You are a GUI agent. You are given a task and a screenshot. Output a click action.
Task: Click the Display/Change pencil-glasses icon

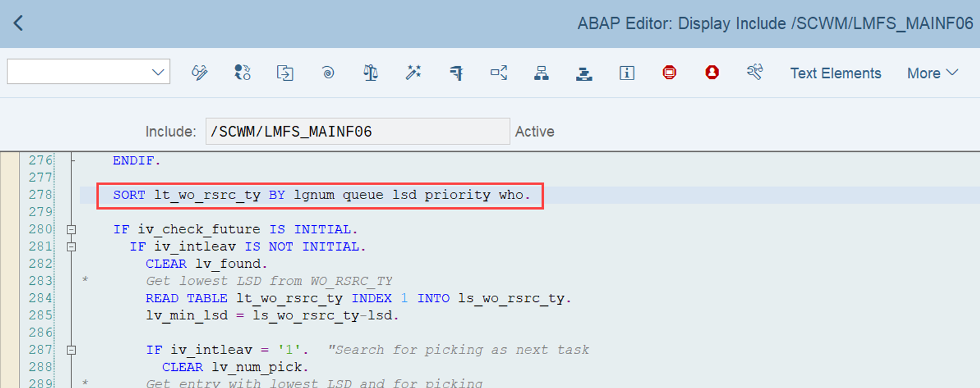[200, 73]
